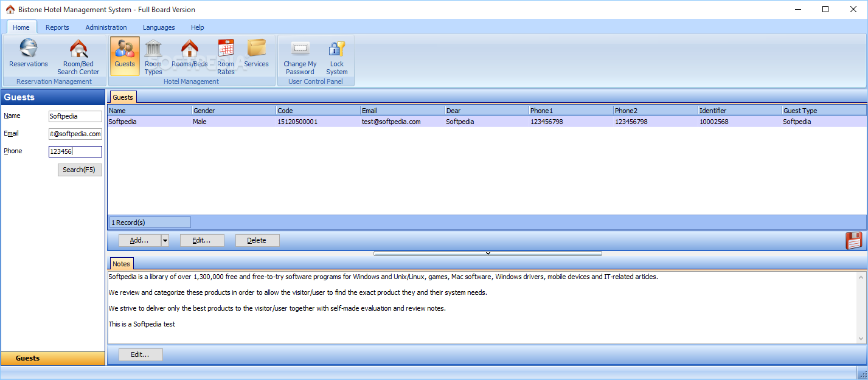Open the Languages ribbon tab
Image resolution: width=868 pixels, height=380 pixels.
(x=159, y=27)
